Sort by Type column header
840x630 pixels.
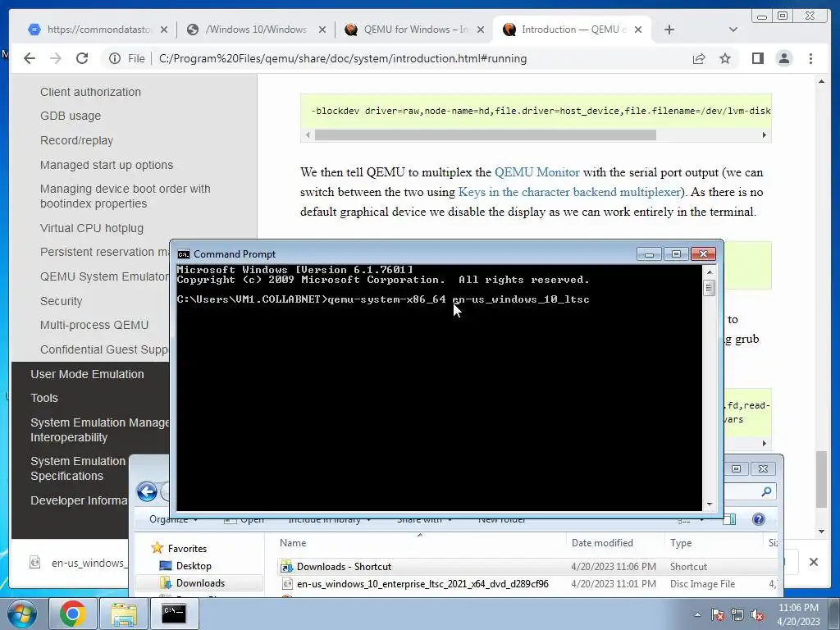tap(714, 543)
